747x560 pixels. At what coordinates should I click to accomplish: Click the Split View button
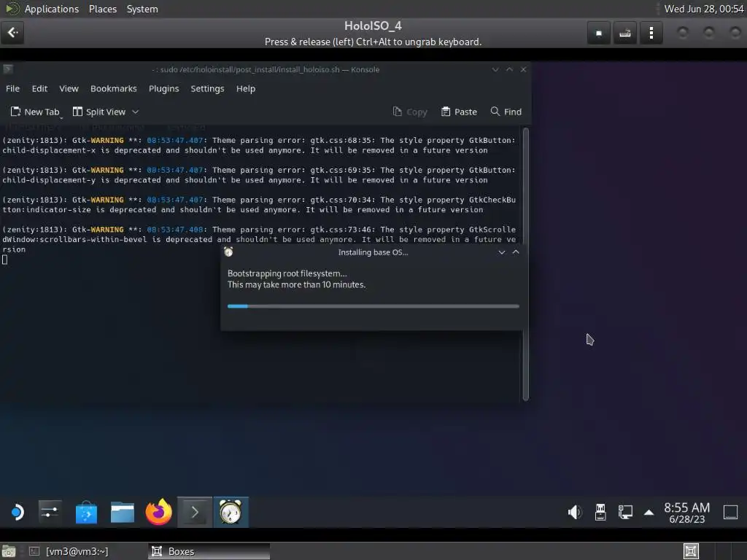pos(99,112)
